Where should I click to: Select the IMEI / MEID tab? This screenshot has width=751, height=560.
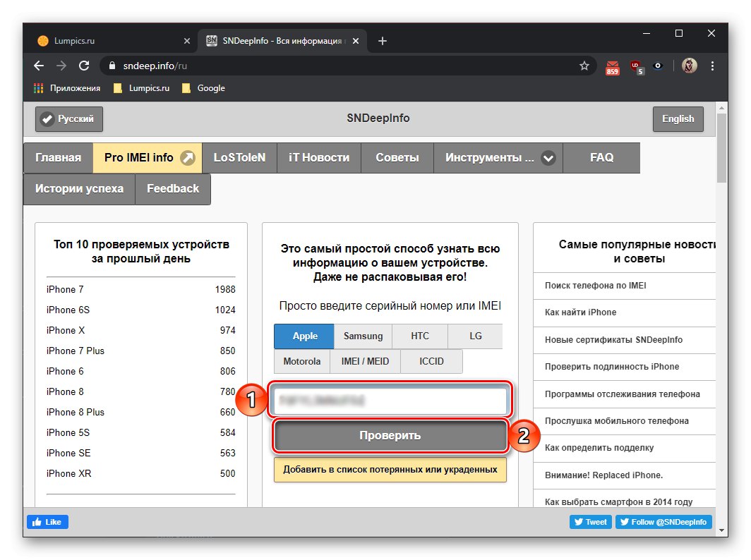[x=365, y=361]
